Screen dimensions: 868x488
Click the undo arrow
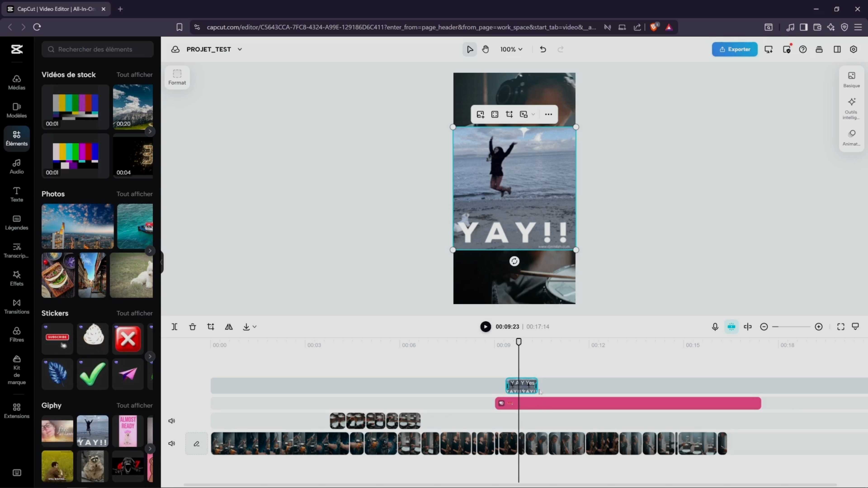[542, 49]
